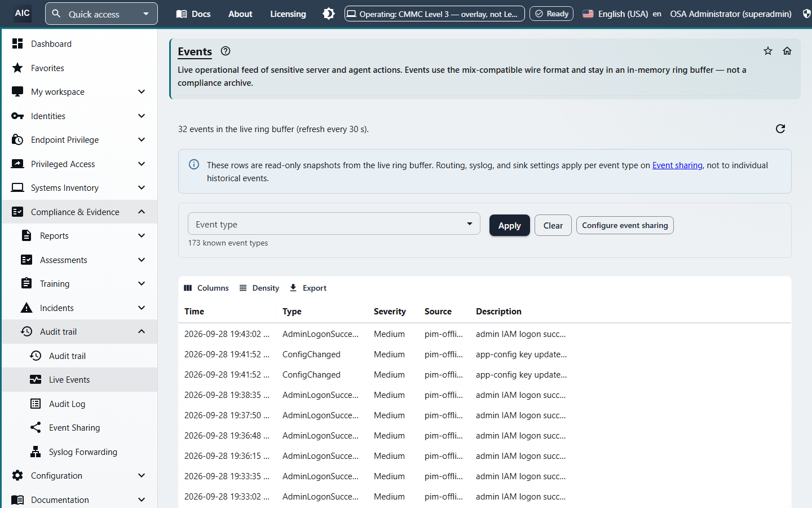
Task: Refresh the live events ring buffer
Action: [x=780, y=129]
